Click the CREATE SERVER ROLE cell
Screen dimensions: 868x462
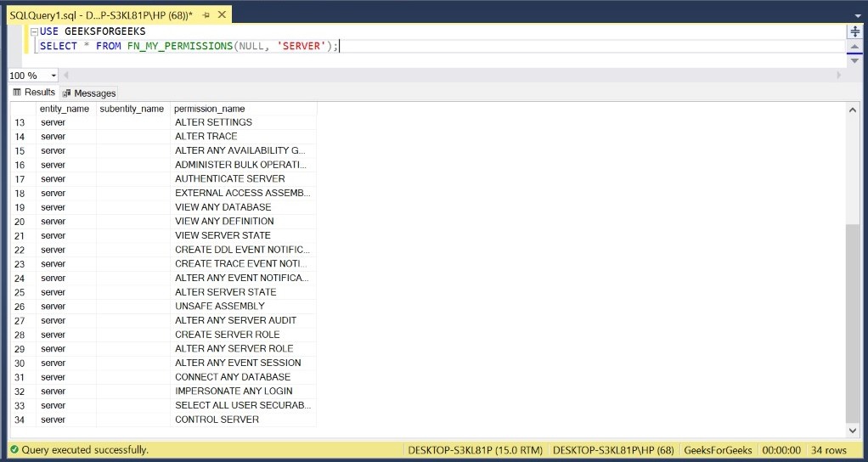tap(244, 335)
